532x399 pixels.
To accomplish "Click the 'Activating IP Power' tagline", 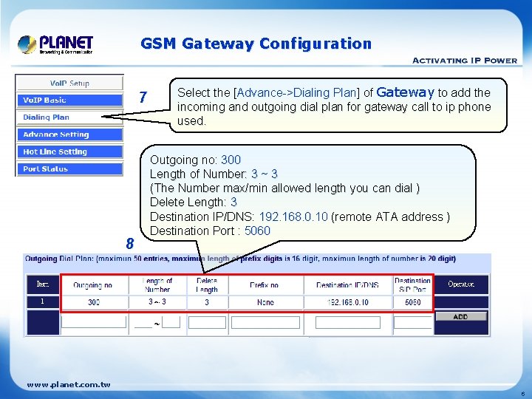I will pos(465,61).
